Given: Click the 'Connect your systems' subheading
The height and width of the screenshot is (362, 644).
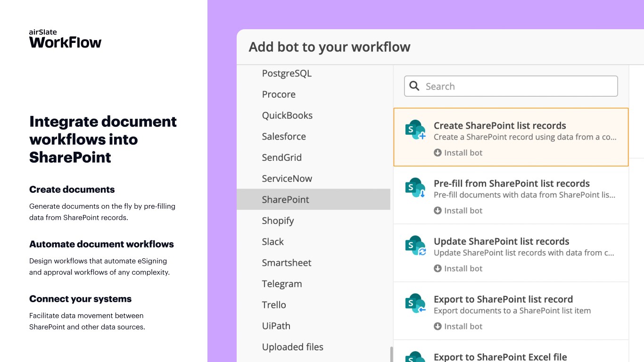Looking at the screenshot, I should click(80, 299).
